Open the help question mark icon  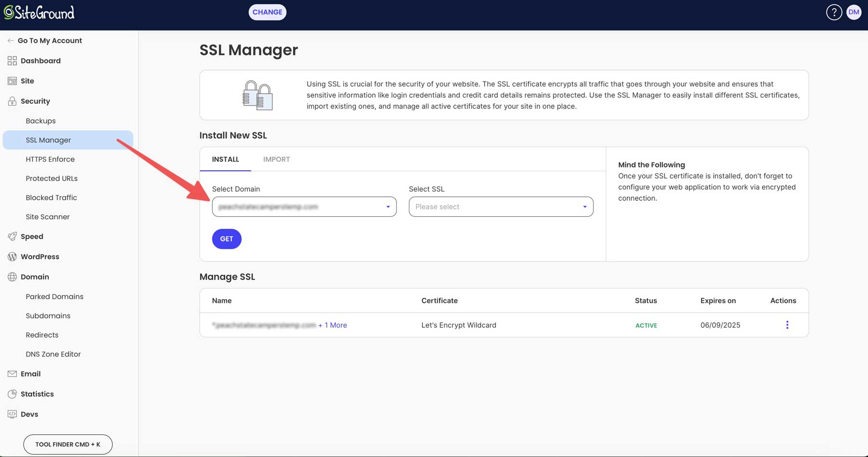point(834,13)
